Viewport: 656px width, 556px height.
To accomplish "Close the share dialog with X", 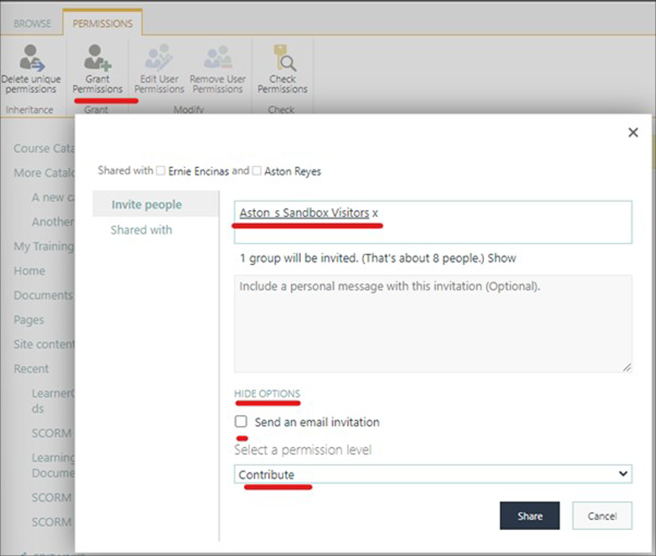I will tap(632, 132).
